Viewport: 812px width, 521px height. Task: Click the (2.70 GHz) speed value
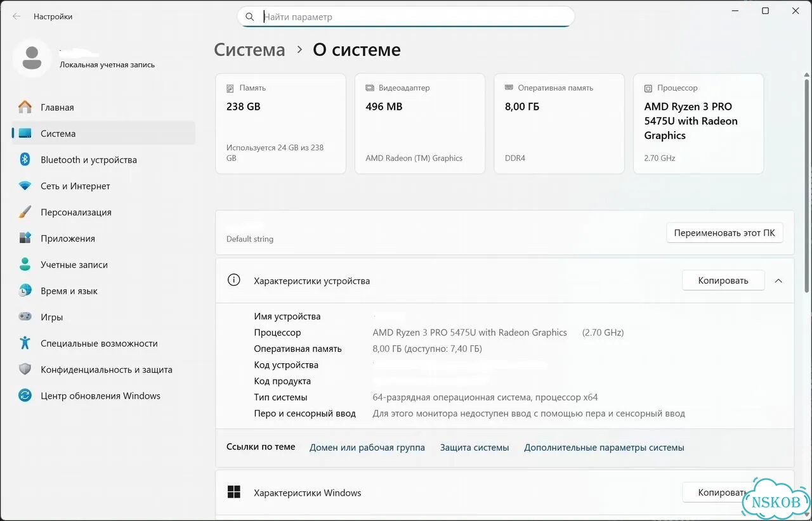point(603,333)
